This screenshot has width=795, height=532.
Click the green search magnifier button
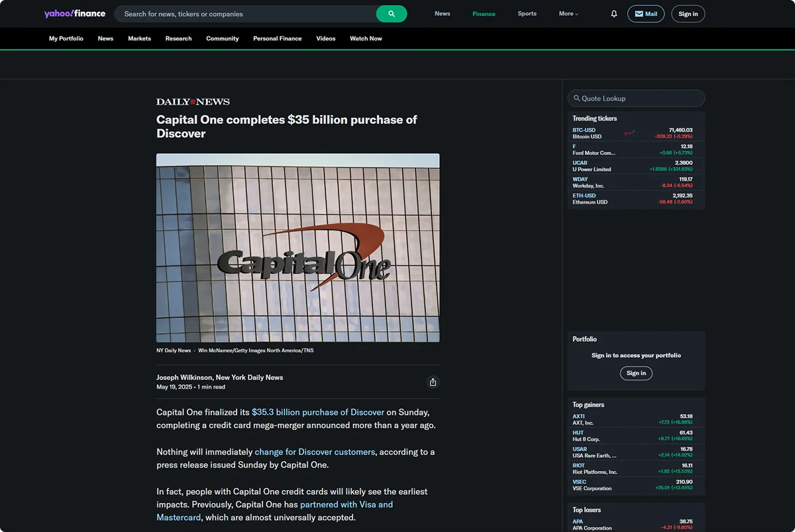pyautogui.click(x=392, y=13)
